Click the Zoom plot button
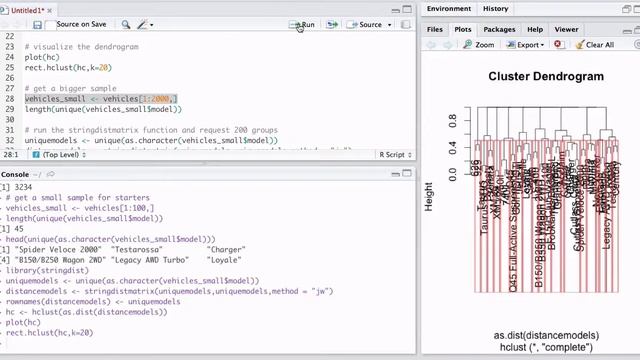This screenshot has height=360, width=640. click(x=479, y=45)
